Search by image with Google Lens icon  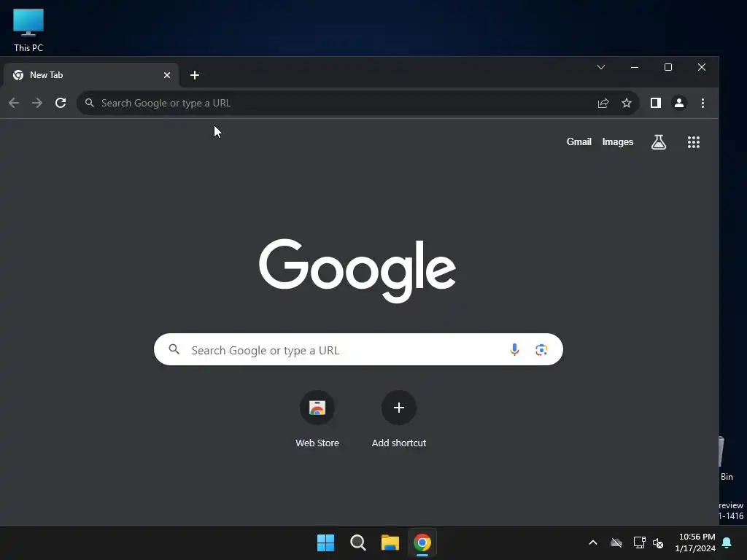(541, 349)
